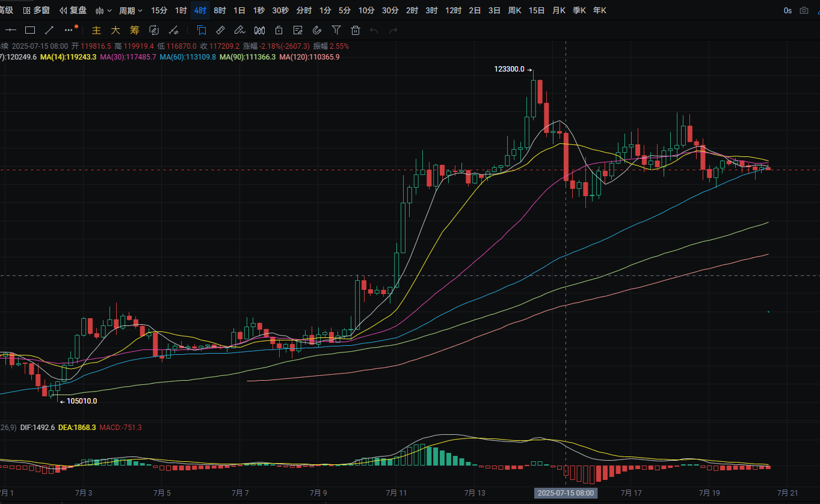Select the trend line arrow tool
The image size is (820, 504).
(x=49, y=30)
